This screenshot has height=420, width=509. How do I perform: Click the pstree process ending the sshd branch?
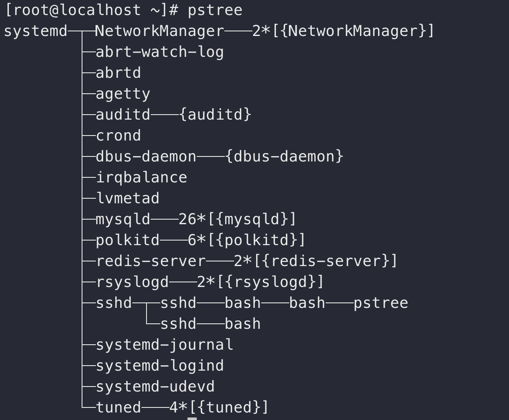[x=380, y=303]
